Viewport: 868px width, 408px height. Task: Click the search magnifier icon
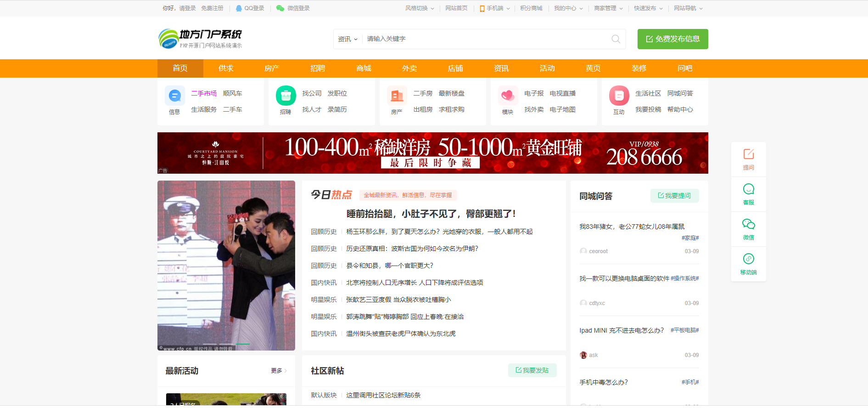click(616, 39)
